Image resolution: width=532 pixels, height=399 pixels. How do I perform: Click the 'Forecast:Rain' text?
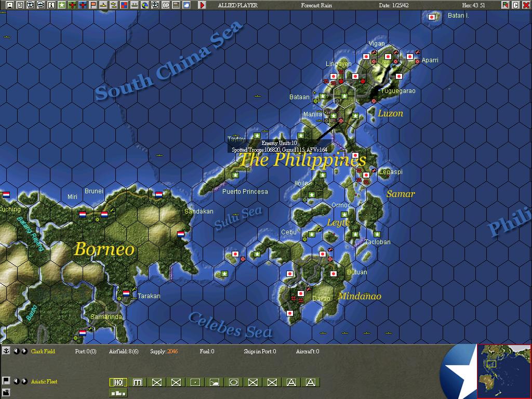click(x=316, y=5)
